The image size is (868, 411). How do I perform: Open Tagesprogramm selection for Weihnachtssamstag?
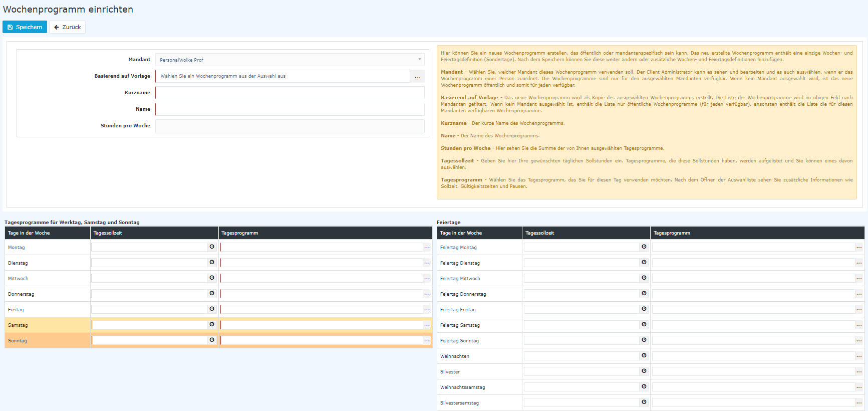coord(859,387)
